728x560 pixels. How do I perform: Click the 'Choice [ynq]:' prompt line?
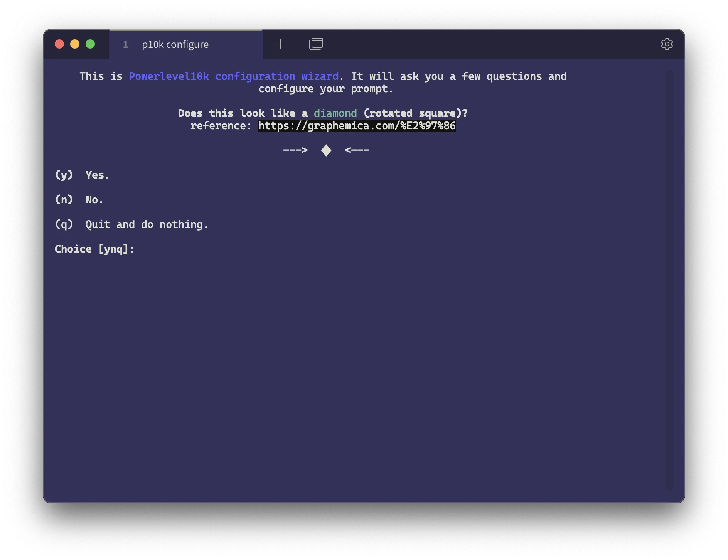[94, 249]
